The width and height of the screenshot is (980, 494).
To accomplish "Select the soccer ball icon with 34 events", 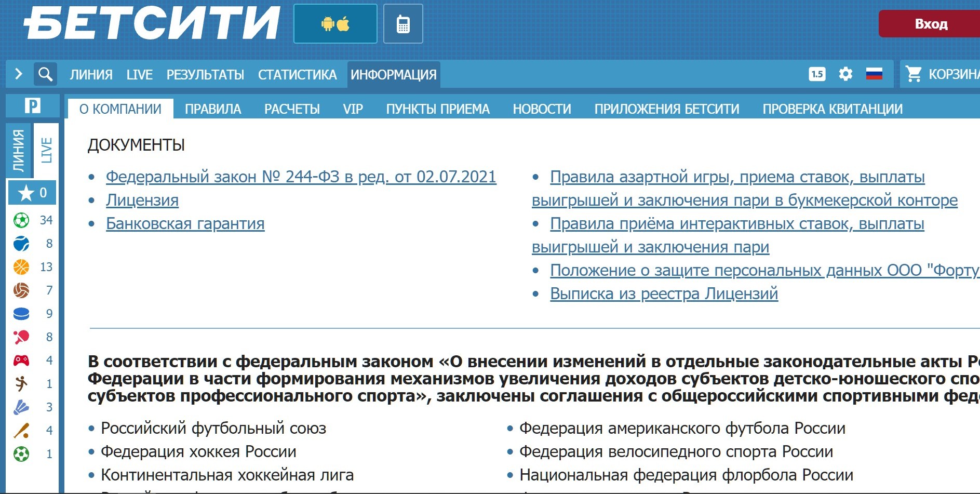I will click(21, 220).
